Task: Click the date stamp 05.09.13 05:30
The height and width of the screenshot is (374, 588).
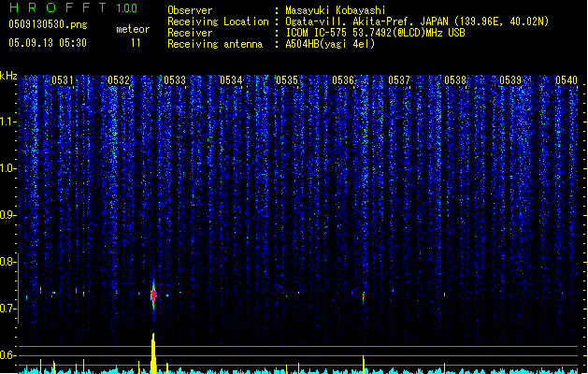Action: (48, 43)
